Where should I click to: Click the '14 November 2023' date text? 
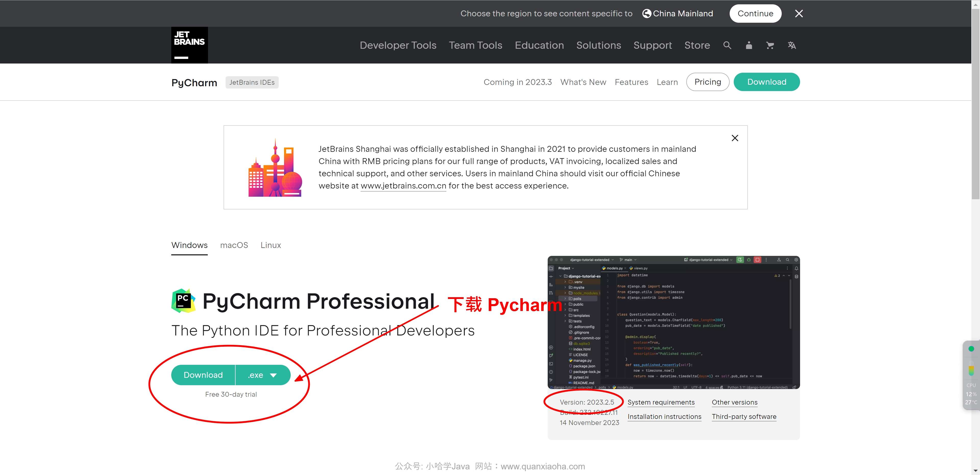click(589, 423)
